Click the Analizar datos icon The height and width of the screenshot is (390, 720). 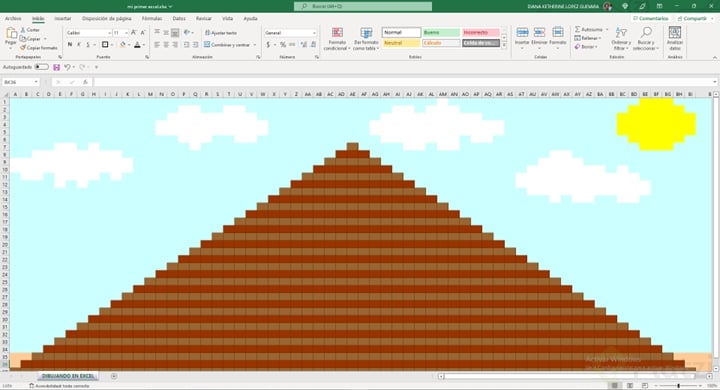pos(675,33)
